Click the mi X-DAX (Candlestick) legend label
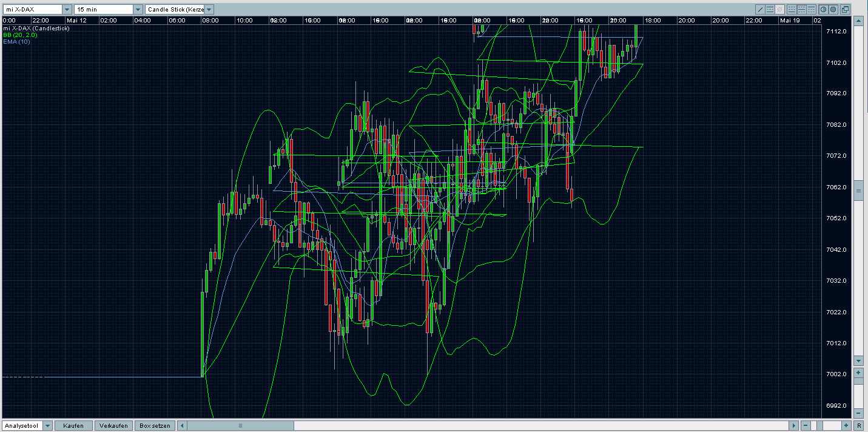The width and height of the screenshot is (868, 432). 36,28
